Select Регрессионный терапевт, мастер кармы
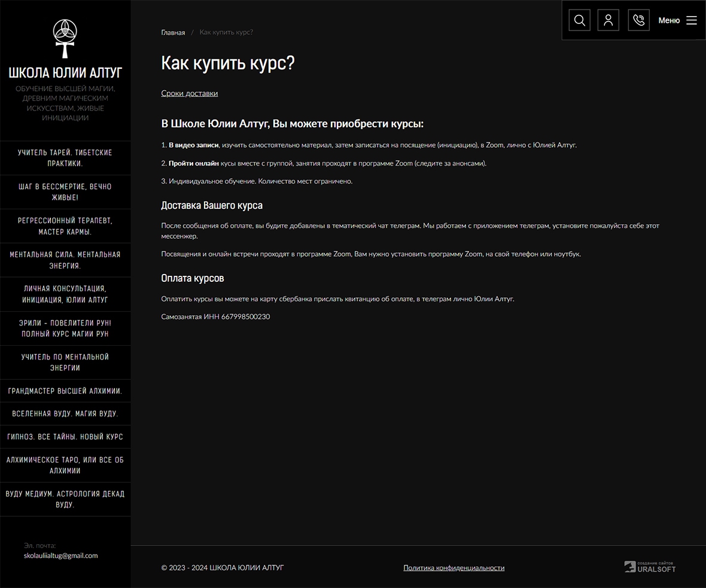 pyautogui.click(x=65, y=226)
